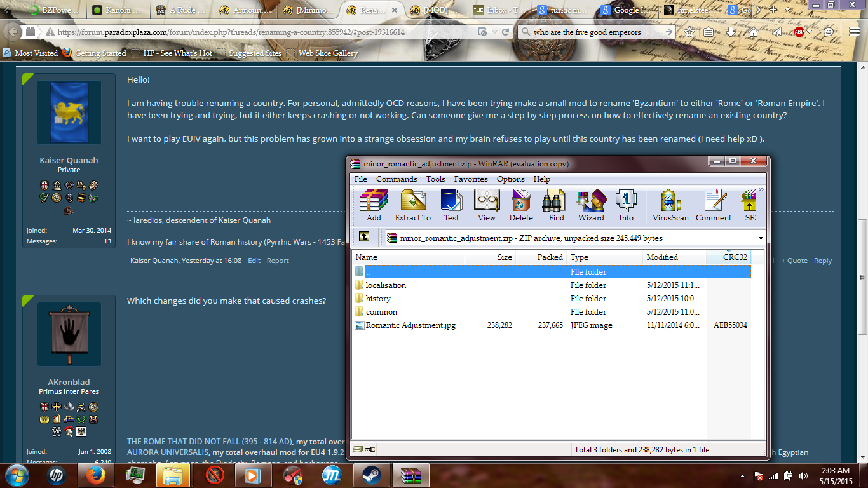Open the View tool in WinRAR
This screenshot has width=868, height=488.
click(x=487, y=206)
